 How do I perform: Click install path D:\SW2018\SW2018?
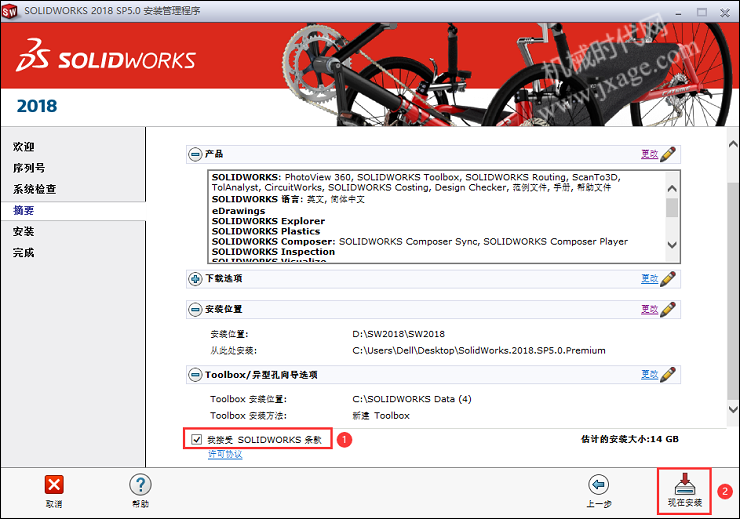(x=398, y=334)
